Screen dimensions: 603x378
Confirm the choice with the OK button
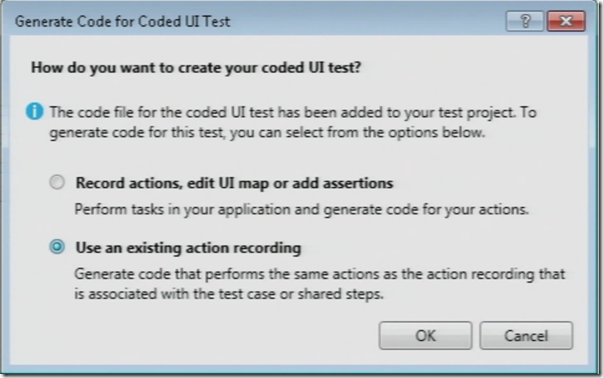point(425,336)
